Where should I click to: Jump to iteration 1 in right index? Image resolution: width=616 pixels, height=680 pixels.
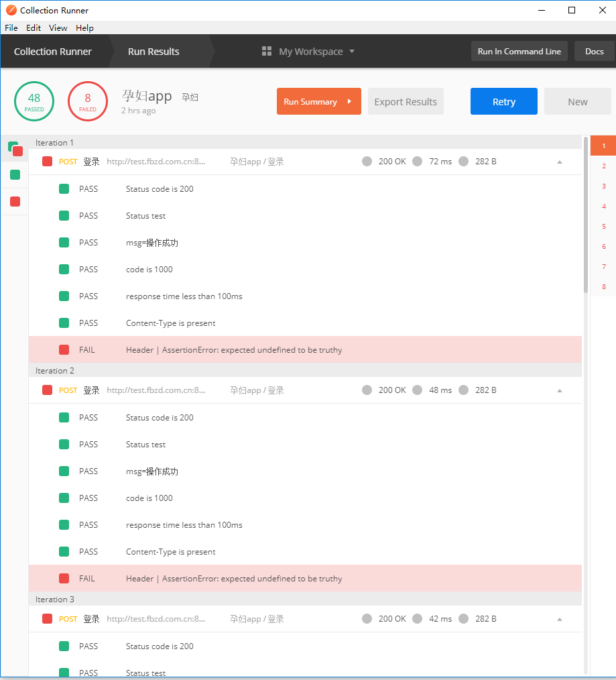pyautogui.click(x=603, y=146)
